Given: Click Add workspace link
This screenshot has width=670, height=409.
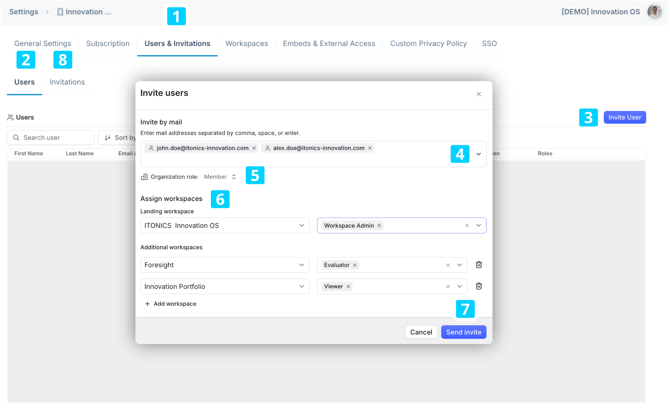Looking at the screenshot, I should pos(170,304).
